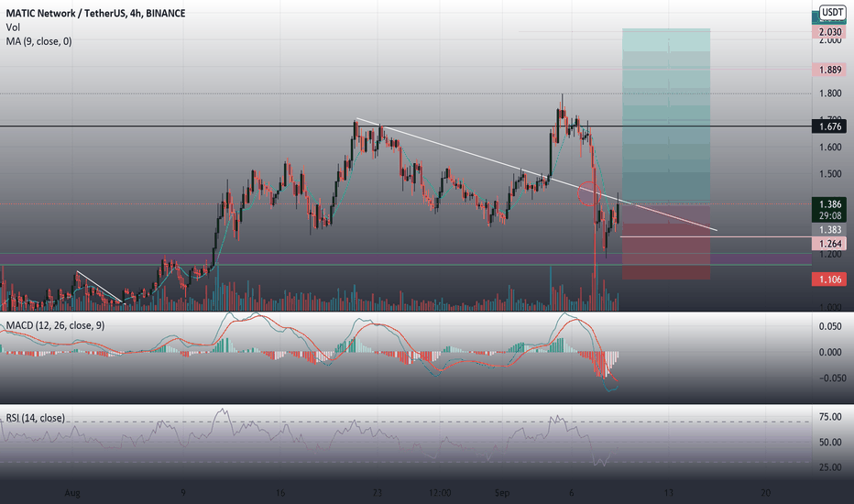The width and height of the screenshot is (854, 504).
Task: Select the MACD (12, 26, close, 9) label
Action: pos(55,325)
